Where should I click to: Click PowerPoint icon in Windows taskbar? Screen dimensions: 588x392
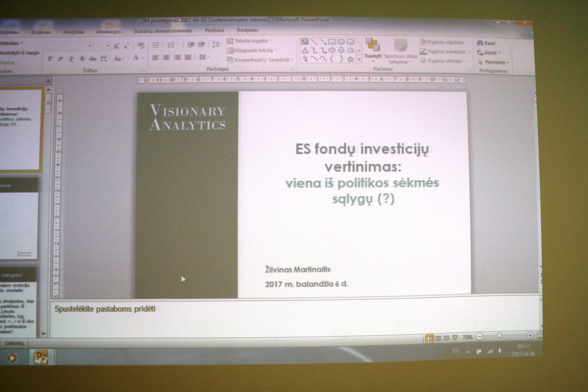(40, 357)
